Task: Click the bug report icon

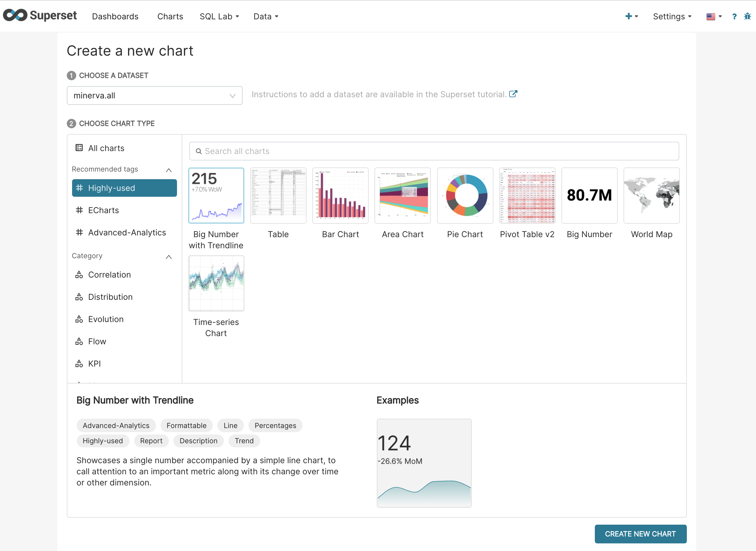Action: click(x=747, y=16)
